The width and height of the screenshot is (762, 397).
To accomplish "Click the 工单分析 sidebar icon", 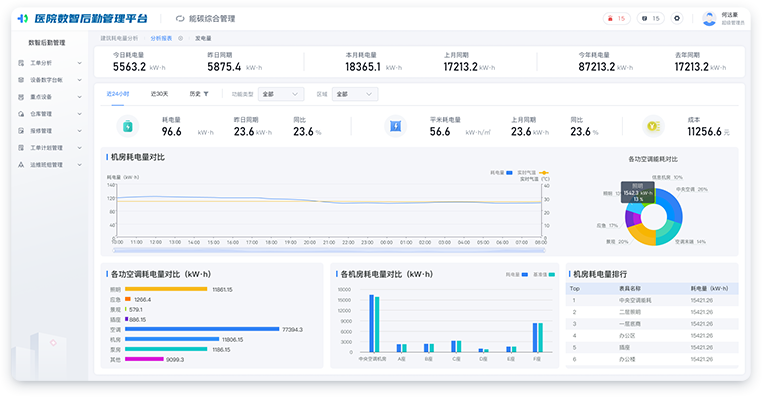I will (x=21, y=63).
